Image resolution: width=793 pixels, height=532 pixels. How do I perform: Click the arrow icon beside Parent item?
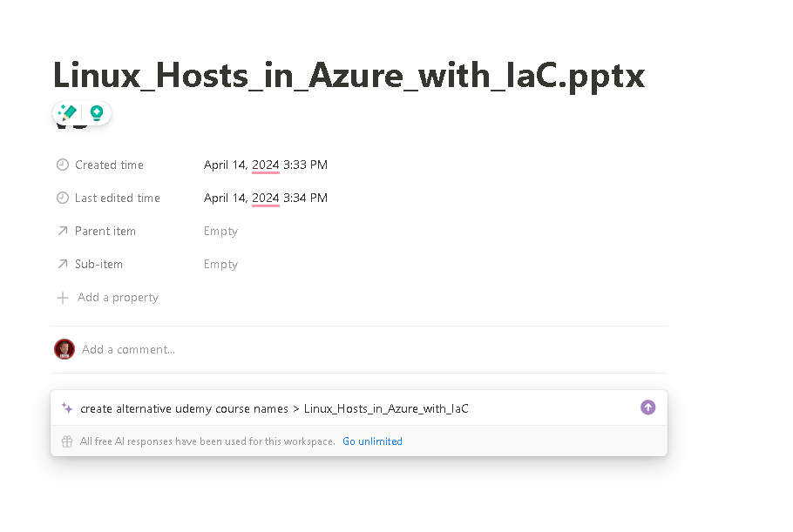pos(62,231)
